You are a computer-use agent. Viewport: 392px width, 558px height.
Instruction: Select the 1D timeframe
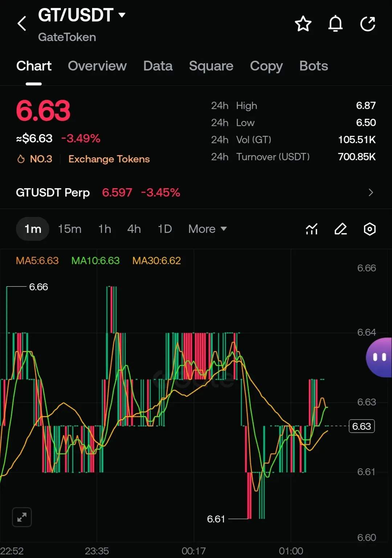point(165,229)
